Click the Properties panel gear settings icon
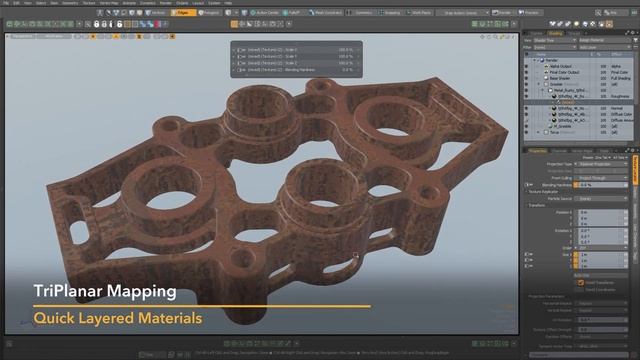The height and width of the screenshot is (360, 640). pos(633,150)
